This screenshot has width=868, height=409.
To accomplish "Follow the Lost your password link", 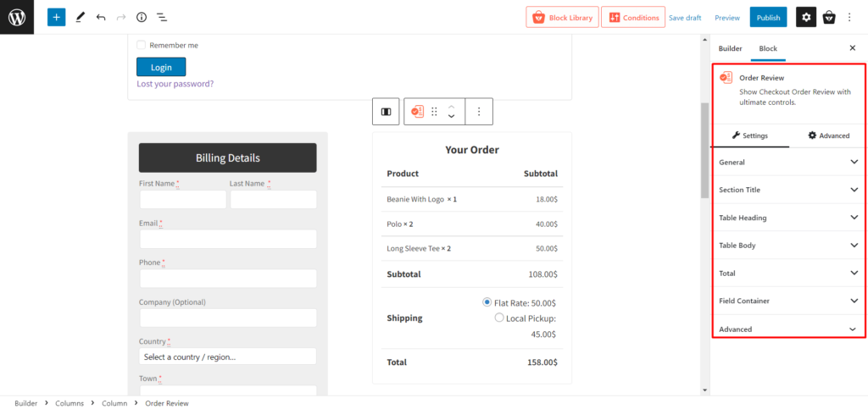I will click(175, 84).
